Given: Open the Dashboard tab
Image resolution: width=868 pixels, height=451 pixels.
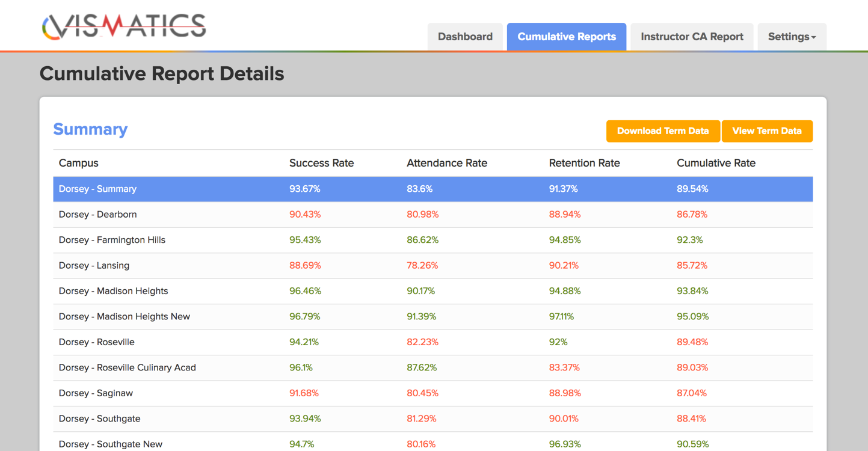Looking at the screenshot, I should click(x=465, y=37).
